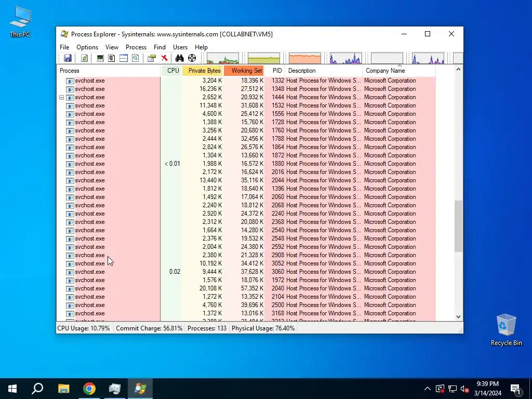The height and width of the screenshot is (399, 532).
Task: Sort by the Private Bytes column header
Action: (203, 71)
